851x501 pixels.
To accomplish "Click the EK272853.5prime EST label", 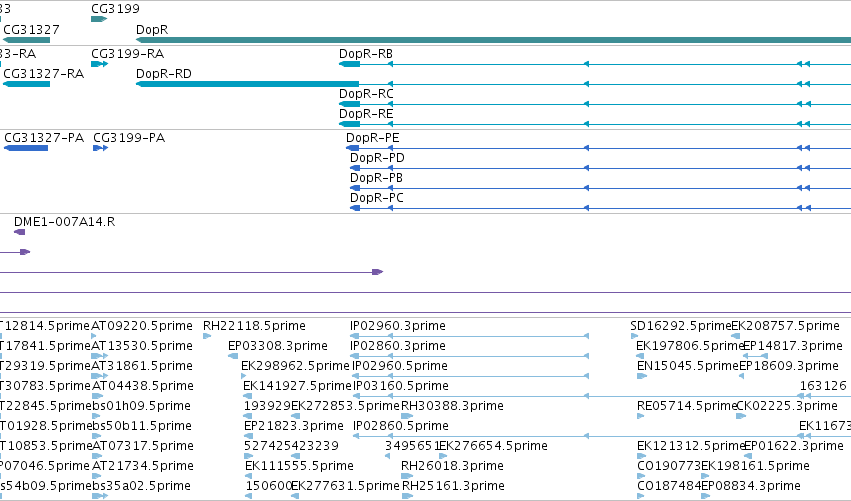I will tap(345, 406).
